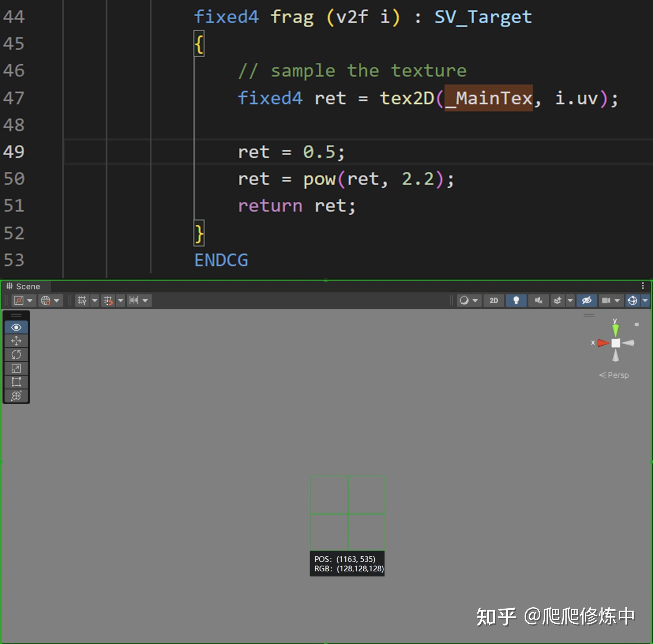Click the ENDCG keyword in code

click(221, 260)
